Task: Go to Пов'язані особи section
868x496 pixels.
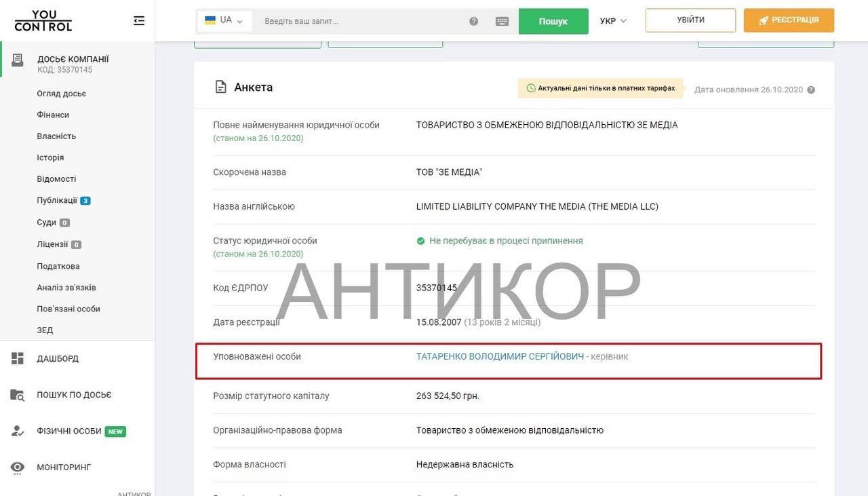Action: [x=68, y=309]
